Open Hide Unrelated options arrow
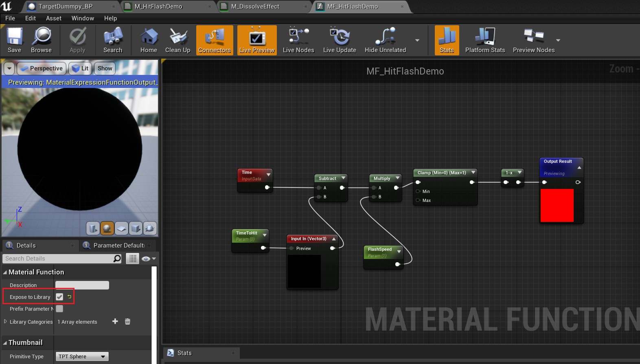The image size is (640, 364). point(417,40)
